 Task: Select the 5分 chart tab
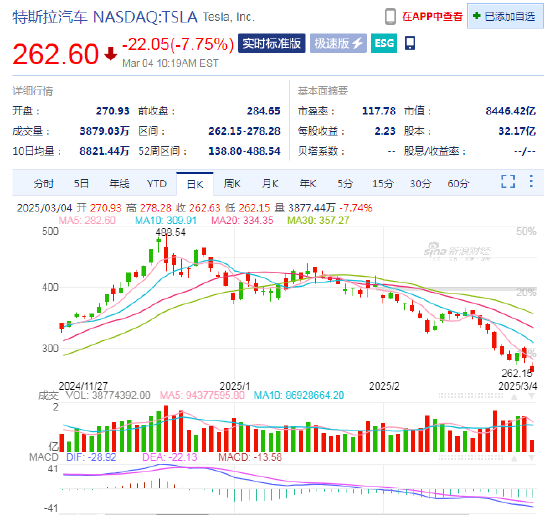345,183
